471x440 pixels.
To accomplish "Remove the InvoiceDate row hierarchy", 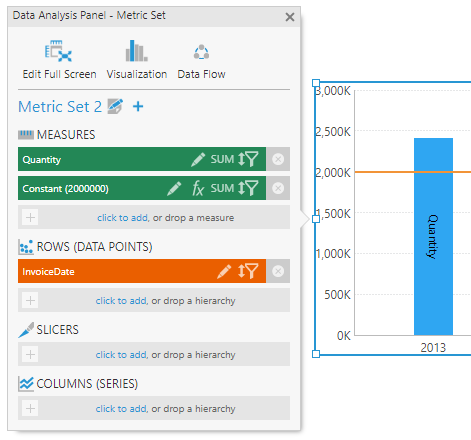I will [278, 271].
